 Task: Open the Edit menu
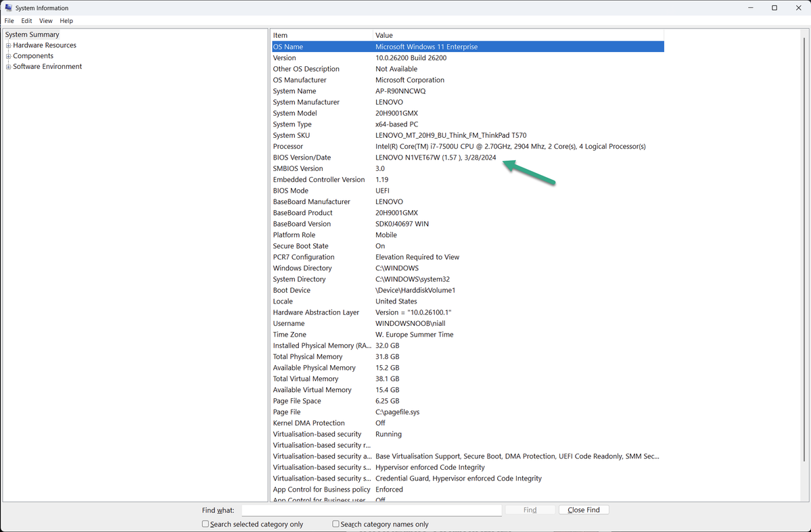pos(26,21)
